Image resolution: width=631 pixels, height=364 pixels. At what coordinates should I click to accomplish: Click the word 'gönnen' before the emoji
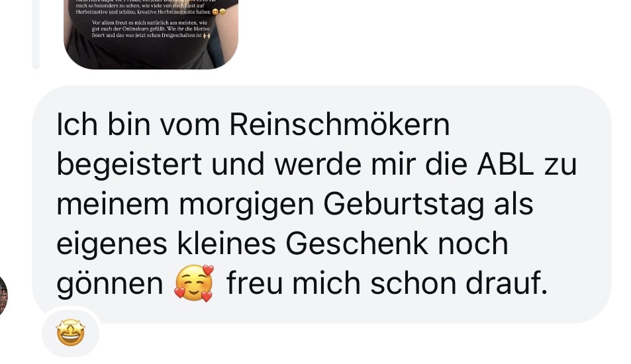[x=110, y=285]
